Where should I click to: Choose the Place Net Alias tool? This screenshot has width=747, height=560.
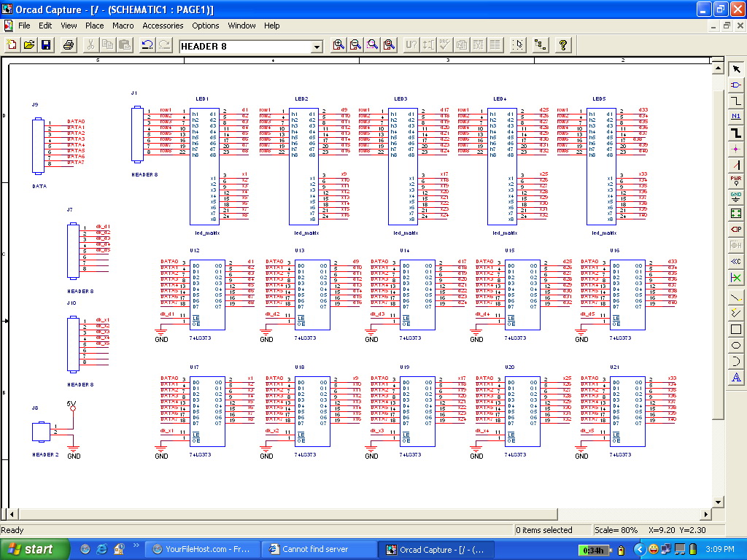coord(736,117)
